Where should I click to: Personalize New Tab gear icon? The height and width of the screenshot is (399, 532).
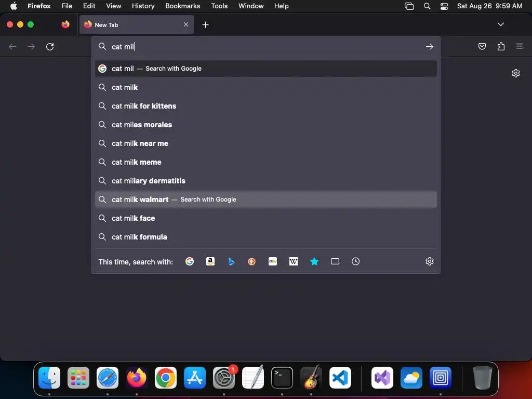[516, 73]
